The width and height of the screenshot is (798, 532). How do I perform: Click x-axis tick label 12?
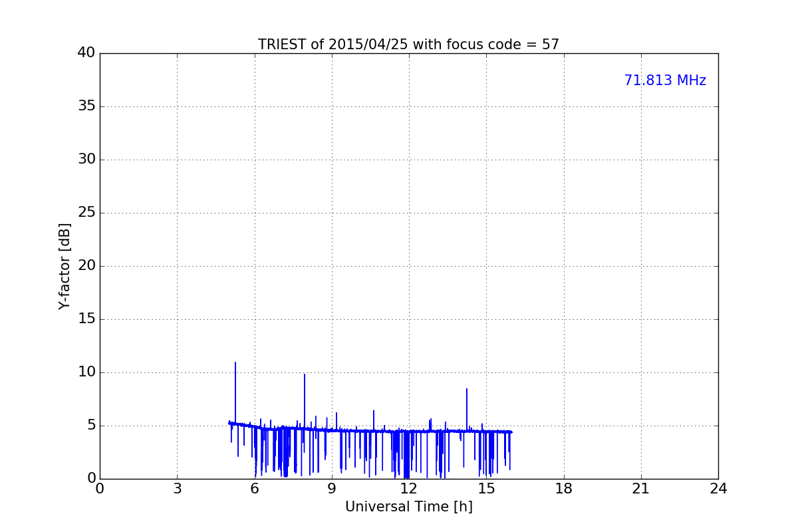[409, 489]
